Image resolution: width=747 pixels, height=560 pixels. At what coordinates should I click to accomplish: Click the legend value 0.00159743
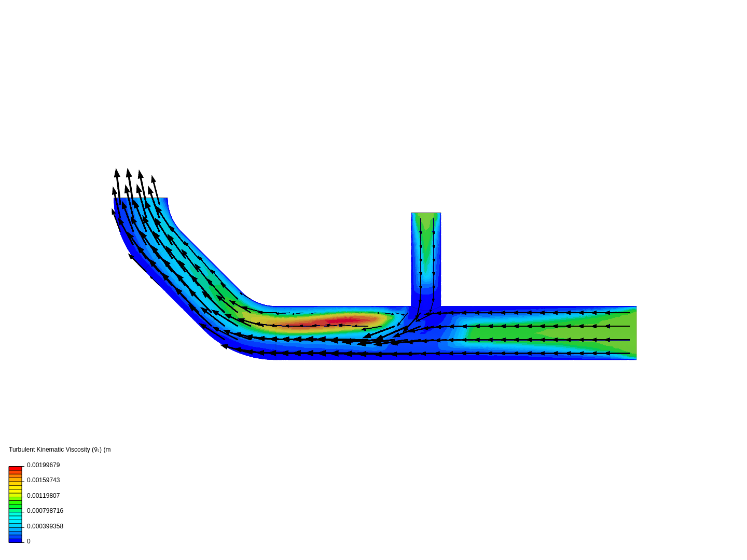point(44,481)
